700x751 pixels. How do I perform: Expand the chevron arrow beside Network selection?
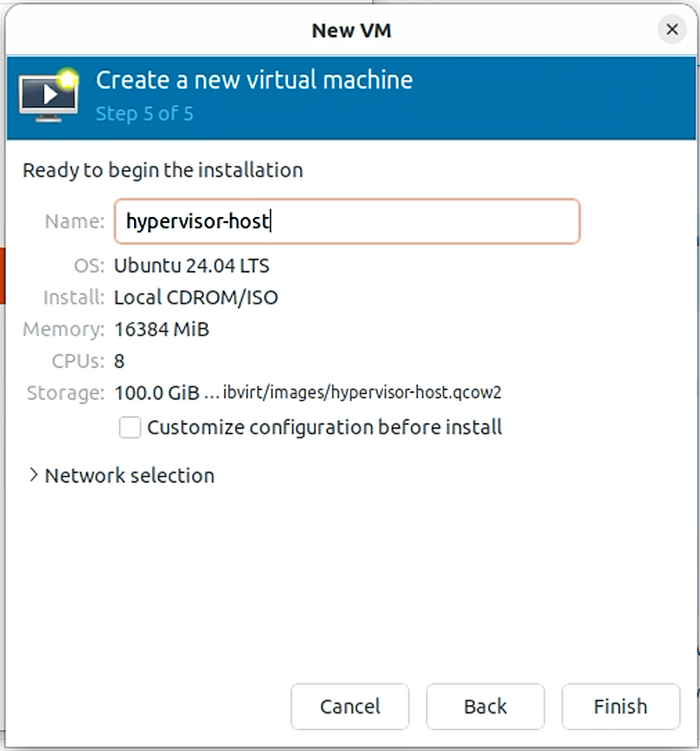pyautogui.click(x=33, y=475)
